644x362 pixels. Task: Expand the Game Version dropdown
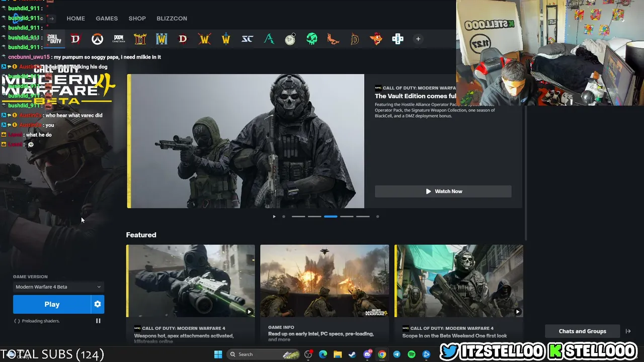[x=58, y=287]
